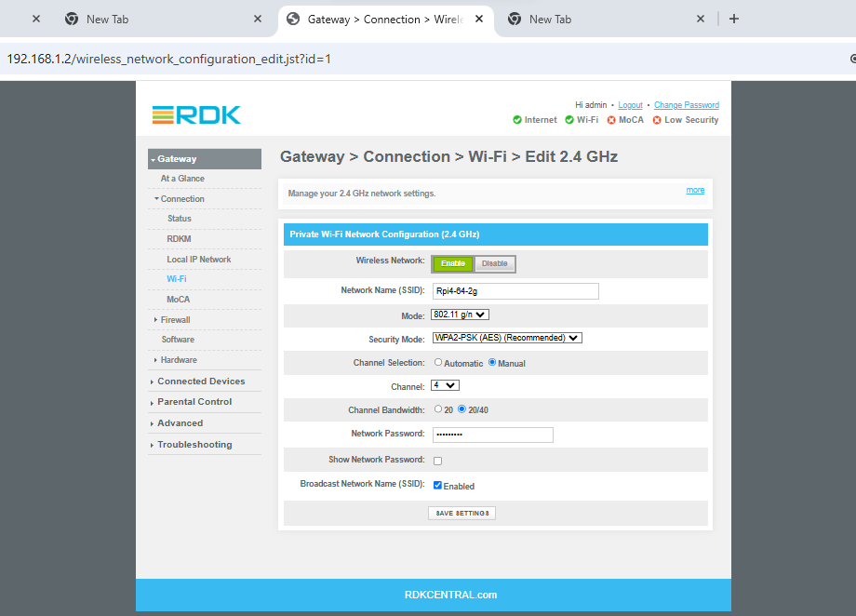The width and height of the screenshot is (856, 616).
Task: Click the Save Settings button
Action: tap(461, 514)
